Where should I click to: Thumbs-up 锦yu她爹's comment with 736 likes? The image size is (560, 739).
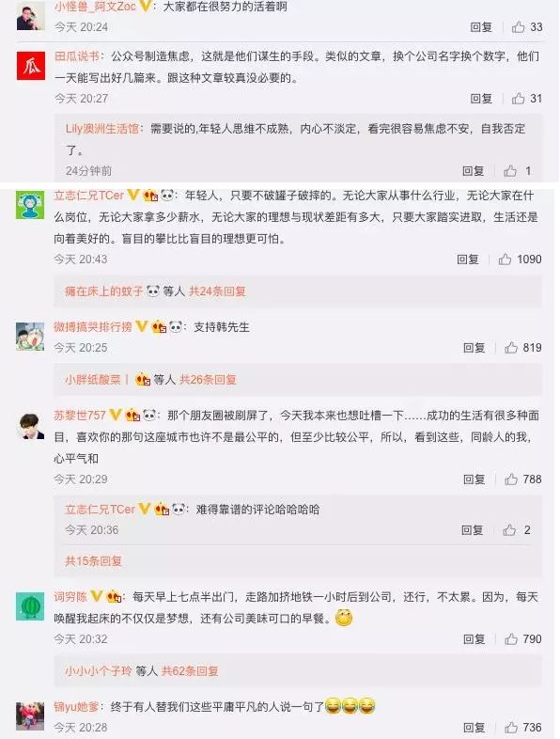coord(511,727)
